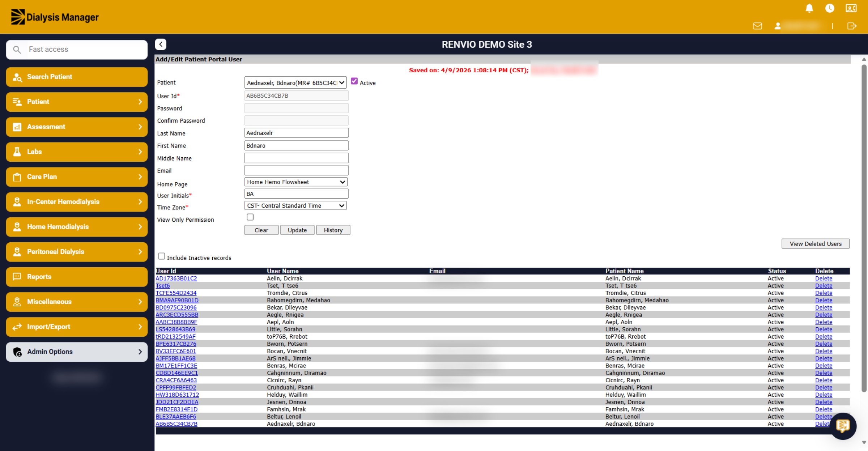
Task: Click View Deleted Users button
Action: click(816, 244)
